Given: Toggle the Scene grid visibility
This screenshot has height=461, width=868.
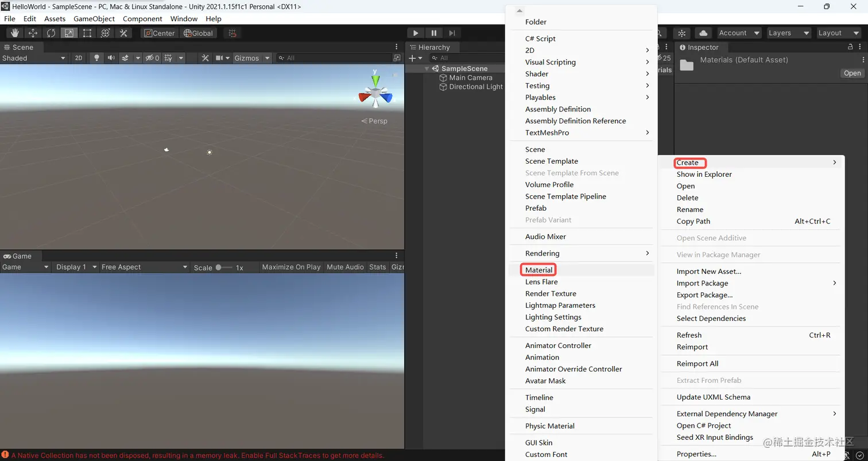Looking at the screenshot, I should [x=168, y=58].
